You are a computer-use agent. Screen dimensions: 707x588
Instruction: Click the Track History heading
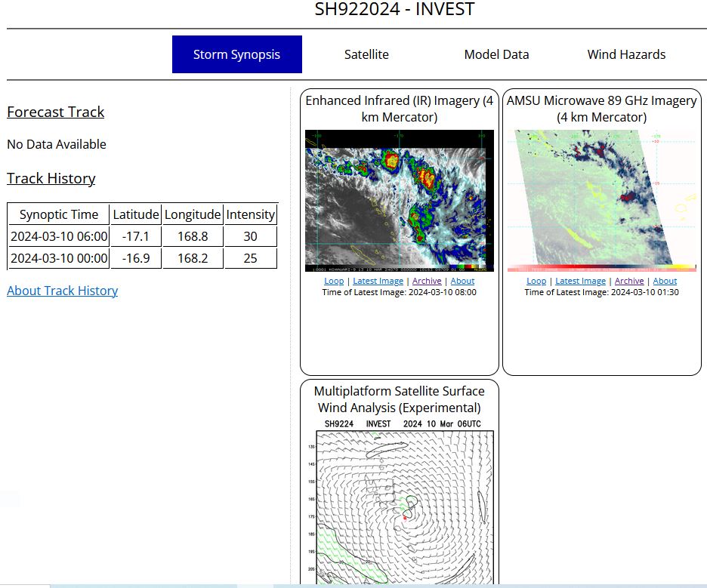51,178
